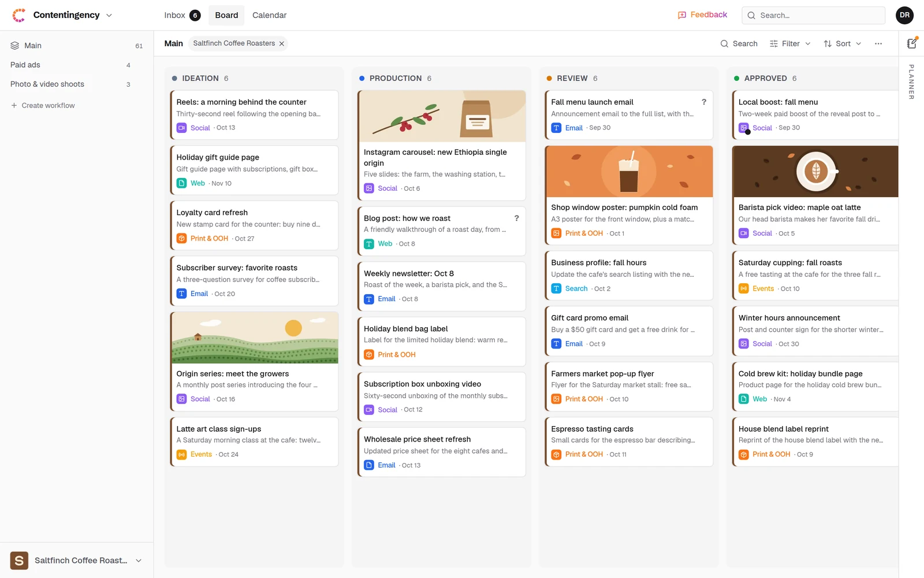Focus the top Search field
The height and width of the screenshot is (578, 924).
click(813, 15)
